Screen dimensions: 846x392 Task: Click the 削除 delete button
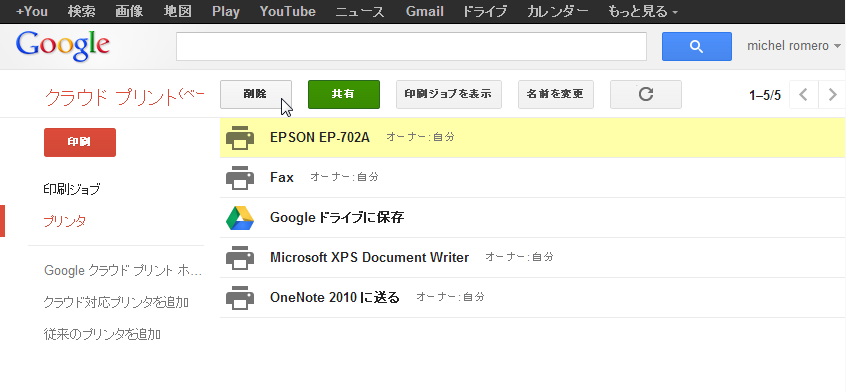[256, 94]
